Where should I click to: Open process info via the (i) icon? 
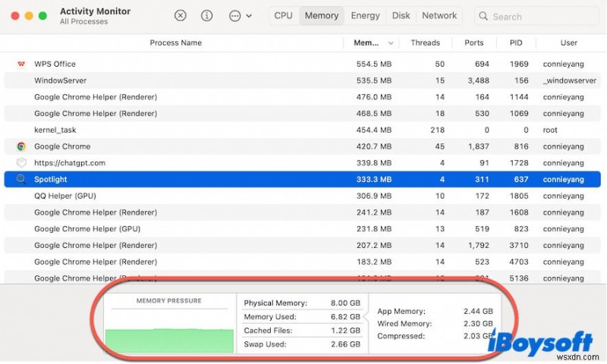[206, 15]
